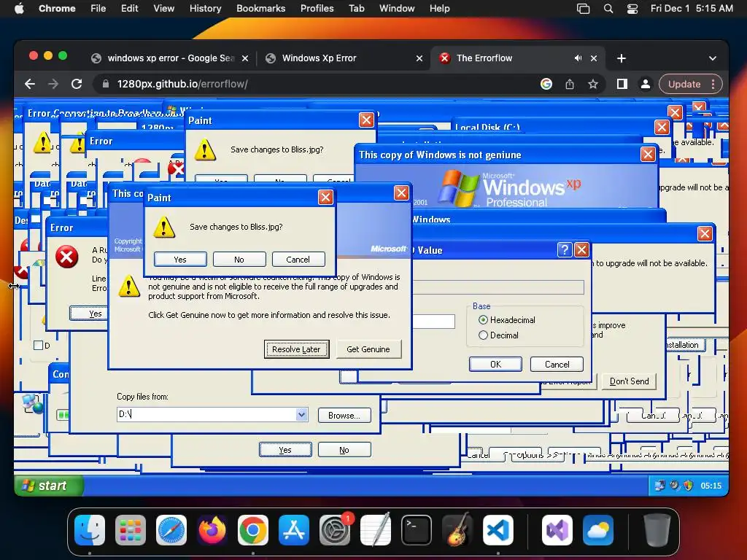Open the File menu
Image resolution: width=747 pixels, height=560 pixels.
click(x=98, y=9)
